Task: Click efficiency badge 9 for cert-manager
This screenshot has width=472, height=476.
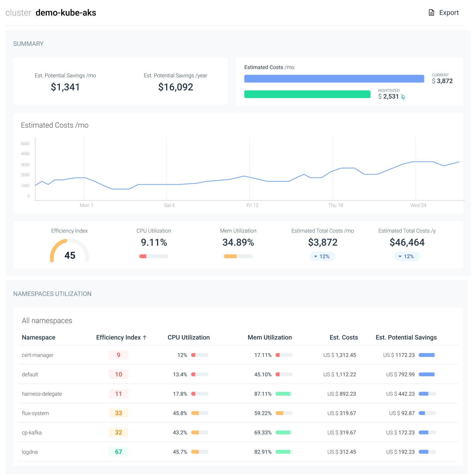Action: pos(118,355)
